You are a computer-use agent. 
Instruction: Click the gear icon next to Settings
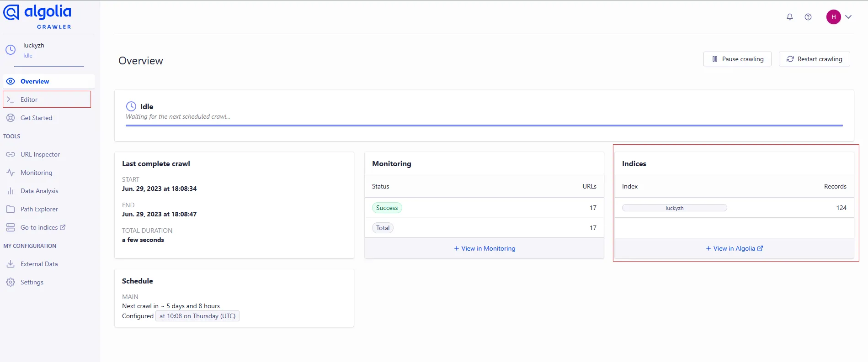11,282
